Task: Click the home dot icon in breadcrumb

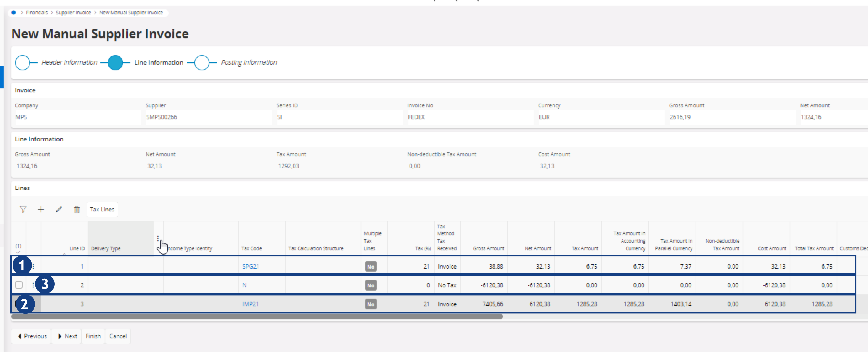Action: [x=13, y=13]
